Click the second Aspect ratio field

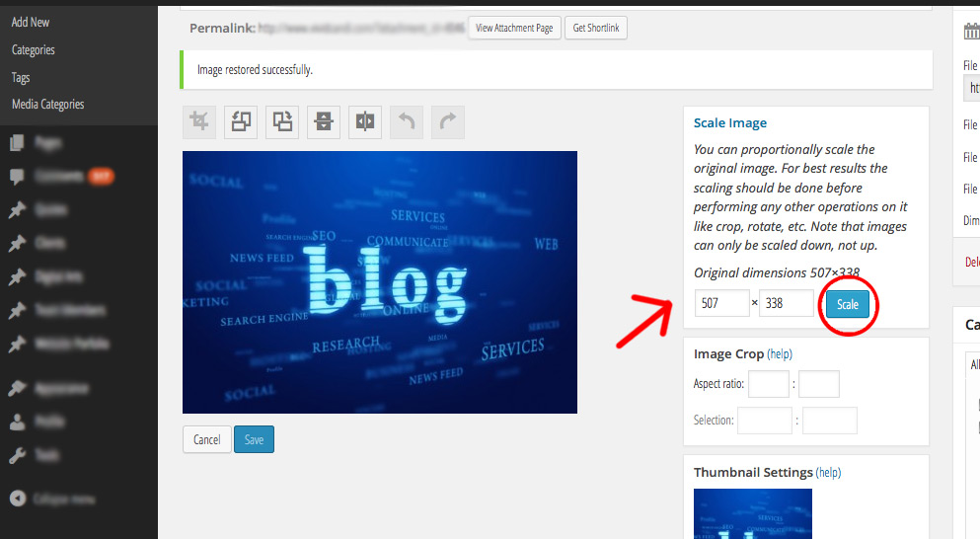click(819, 384)
